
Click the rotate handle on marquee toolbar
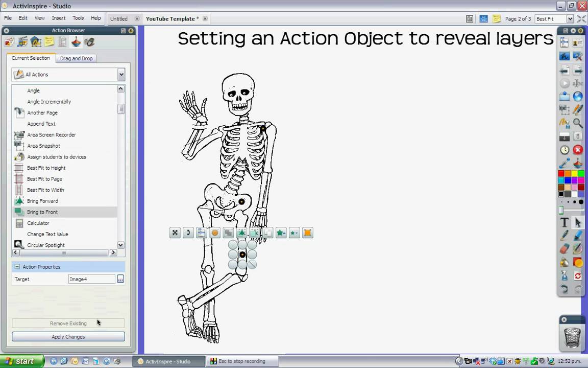[188, 233]
